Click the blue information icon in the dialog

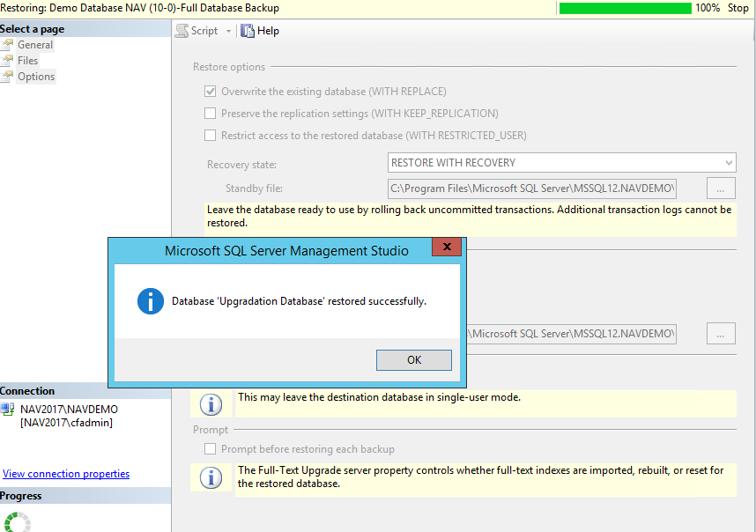pos(151,301)
